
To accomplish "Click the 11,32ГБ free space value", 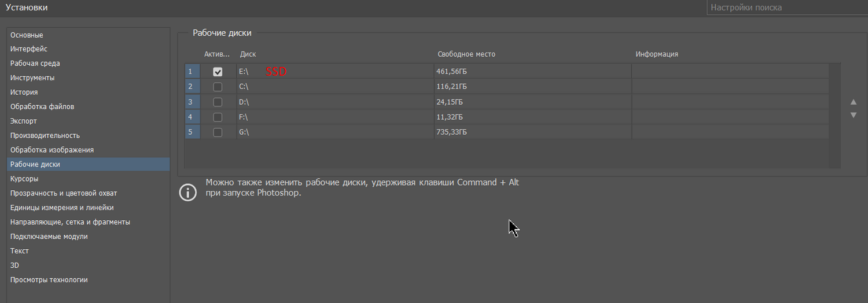I will pos(450,117).
